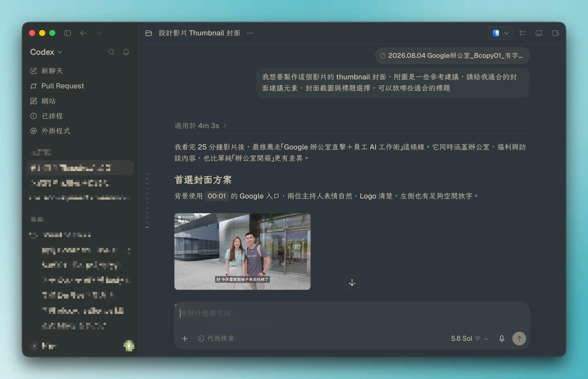Start voice input with the microphone
588x379 pixels.
click(x=502, y=339)
